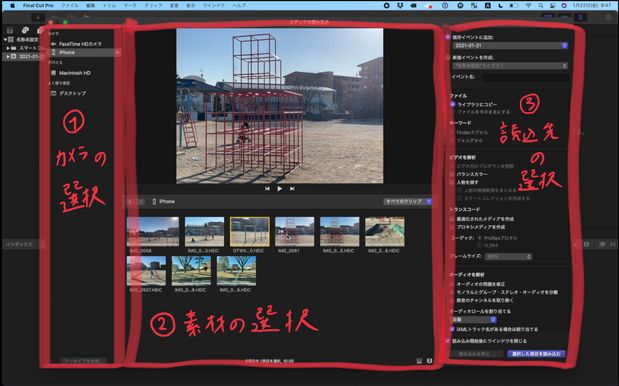The width and height of the screenshot is (619, 386).
Task: Click the Wi-Fi status icon
Action: click(x=528, y=6)
